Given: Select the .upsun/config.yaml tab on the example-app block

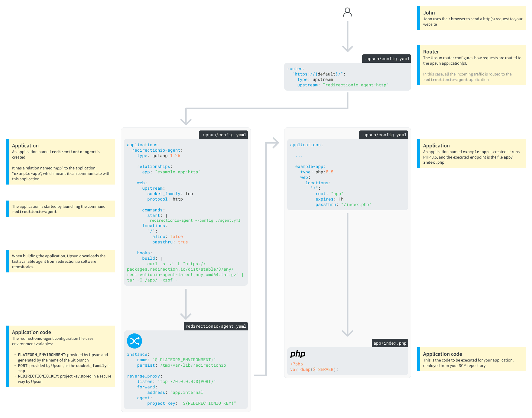Looking at the screenshot, I should [383, 135].
